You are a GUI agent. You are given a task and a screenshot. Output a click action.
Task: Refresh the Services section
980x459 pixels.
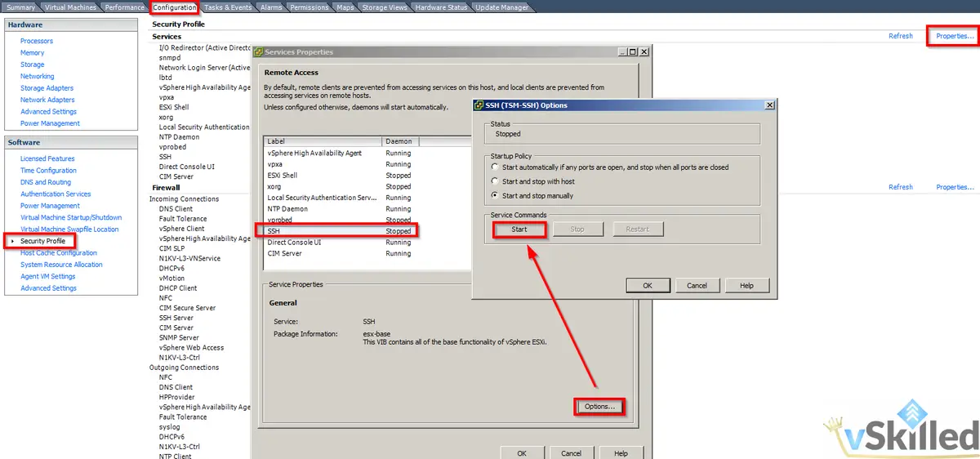point(901,36)
